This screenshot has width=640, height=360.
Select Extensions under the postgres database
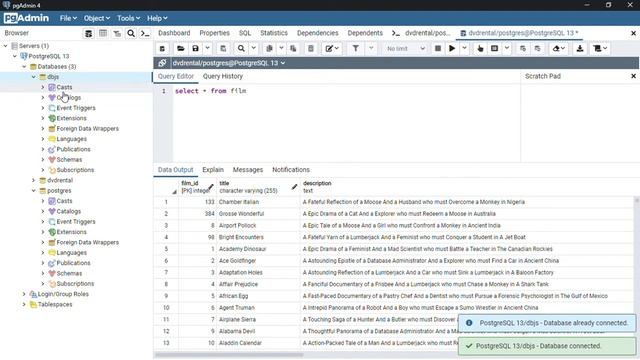click(71, 232)
